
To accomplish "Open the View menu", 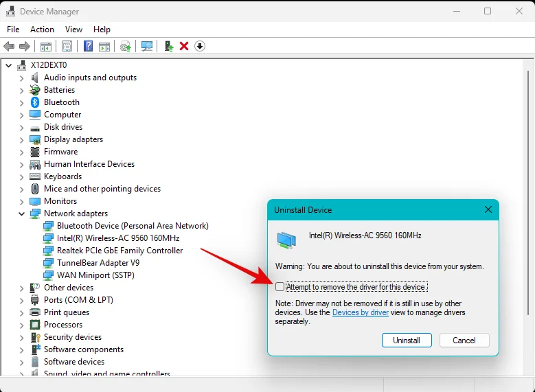I will coord(73,30).
